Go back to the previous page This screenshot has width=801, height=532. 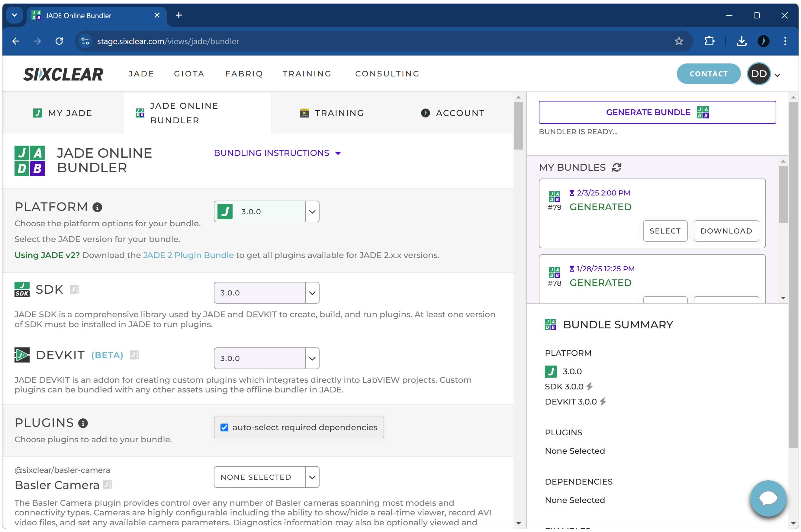[16, 41]
